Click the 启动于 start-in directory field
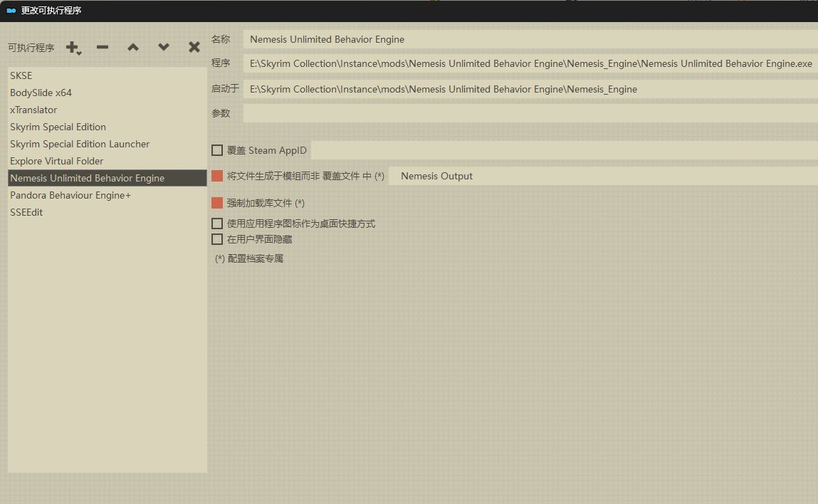This screenshot has height=504, width=818. tap(530, 89)
